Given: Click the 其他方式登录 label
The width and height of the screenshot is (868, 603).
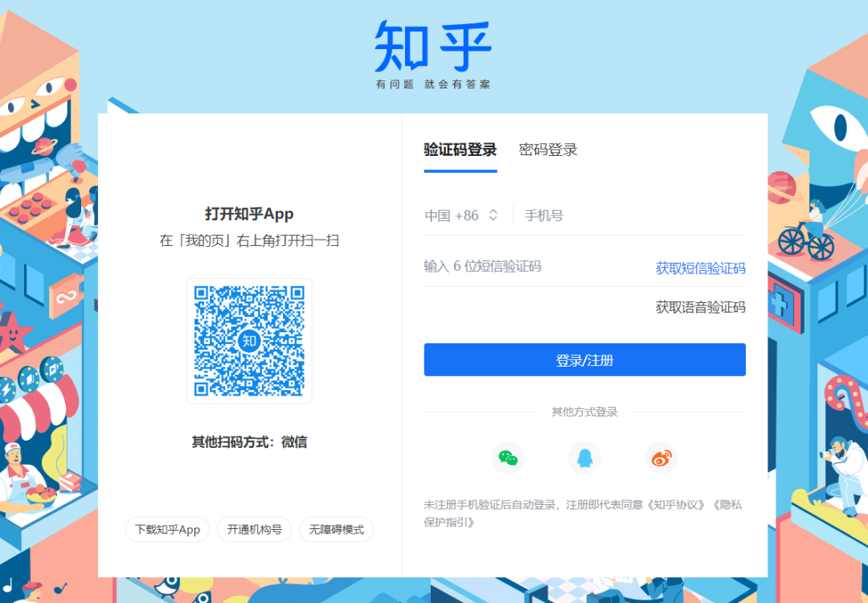Looking at the screenshot, I should click(584, 412).
